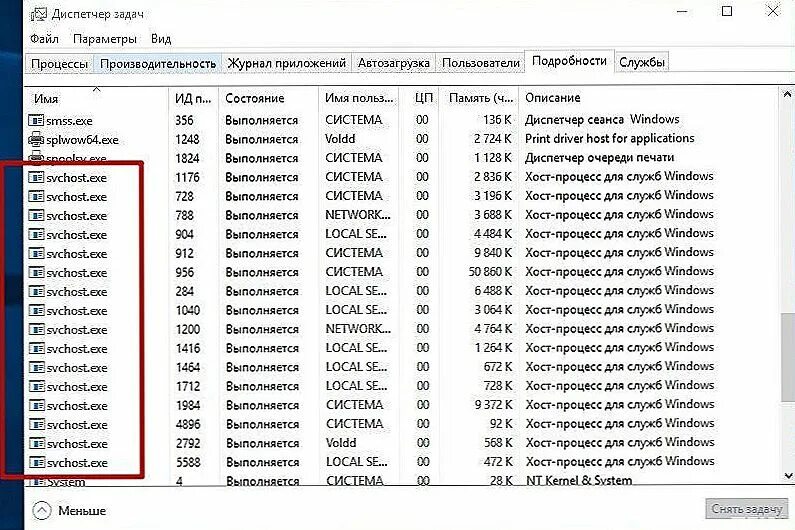795x530 pixels.
Task: Click memory value 9 372 K
Action: [x=494, y=405]
